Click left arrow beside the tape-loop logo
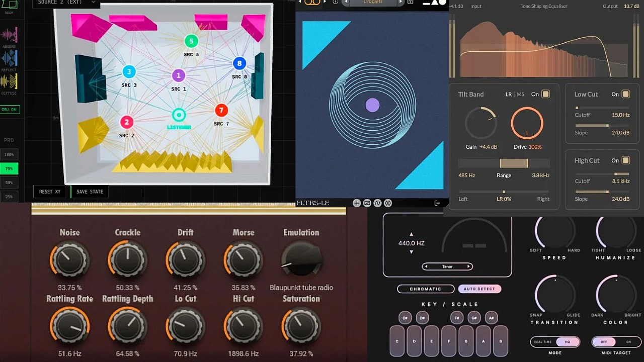The height and width of the screenshot is (362, 644). 299,2
